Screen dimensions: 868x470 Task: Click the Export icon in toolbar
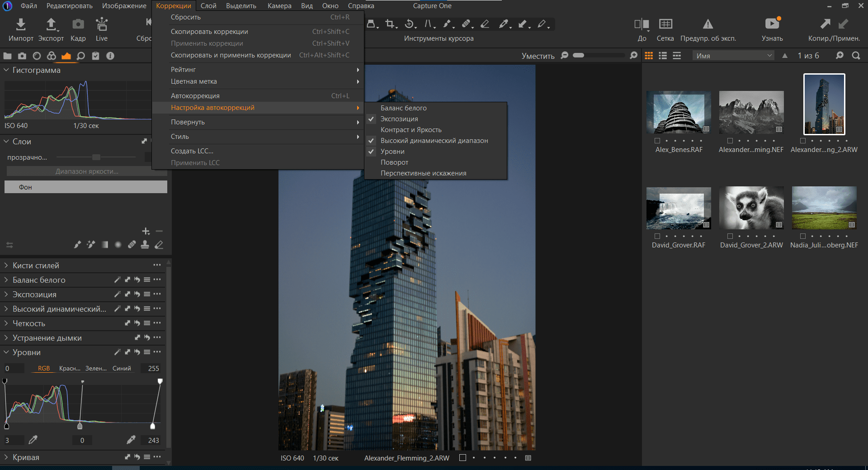pyautogui.click(x=51, y=24)
